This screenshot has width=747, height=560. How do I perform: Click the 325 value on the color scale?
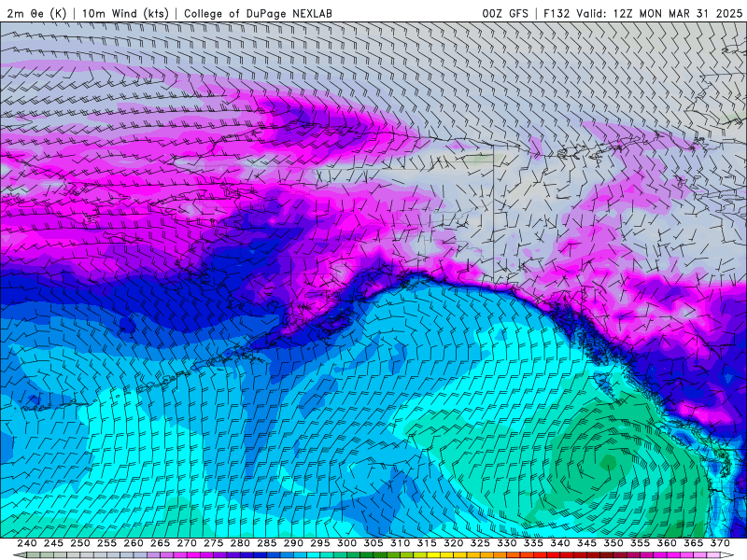480,543
